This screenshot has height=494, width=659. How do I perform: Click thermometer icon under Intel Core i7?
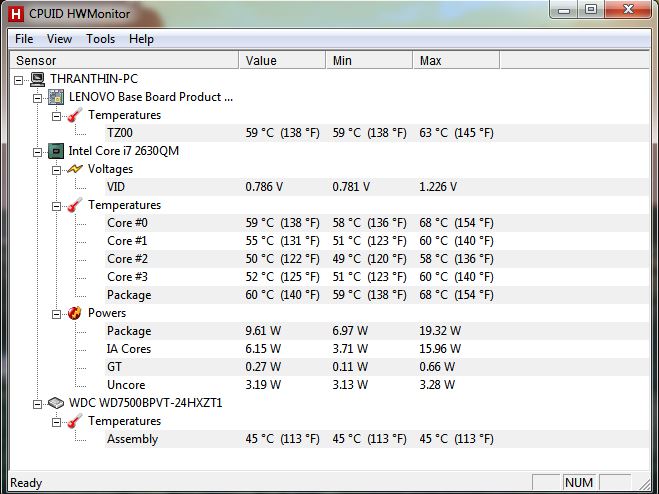[75, 205]
